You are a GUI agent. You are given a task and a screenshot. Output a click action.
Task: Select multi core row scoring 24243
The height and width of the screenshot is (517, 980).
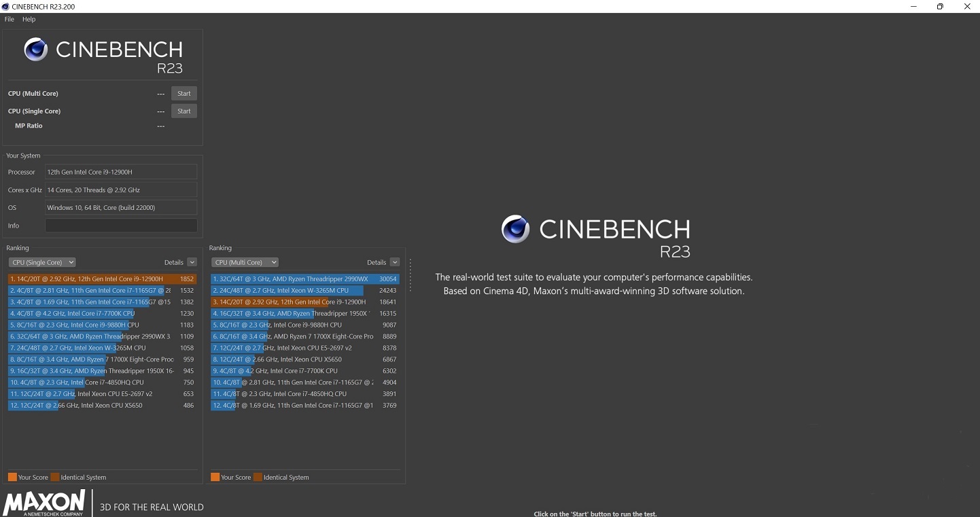point(305,291)
